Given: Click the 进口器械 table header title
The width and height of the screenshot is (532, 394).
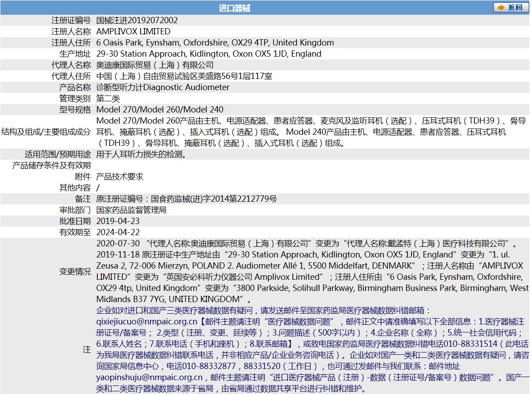Looking at the screenshot, I should tap(234, 8).
